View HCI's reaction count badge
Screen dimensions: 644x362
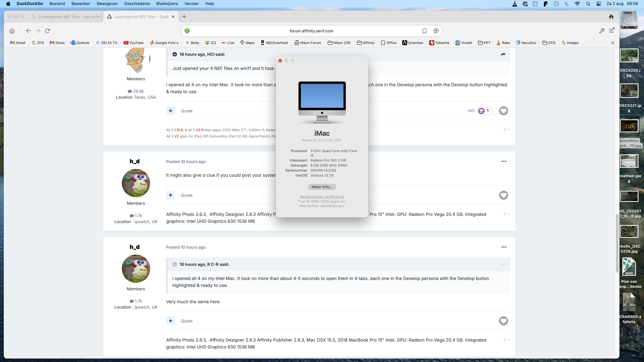485,111
